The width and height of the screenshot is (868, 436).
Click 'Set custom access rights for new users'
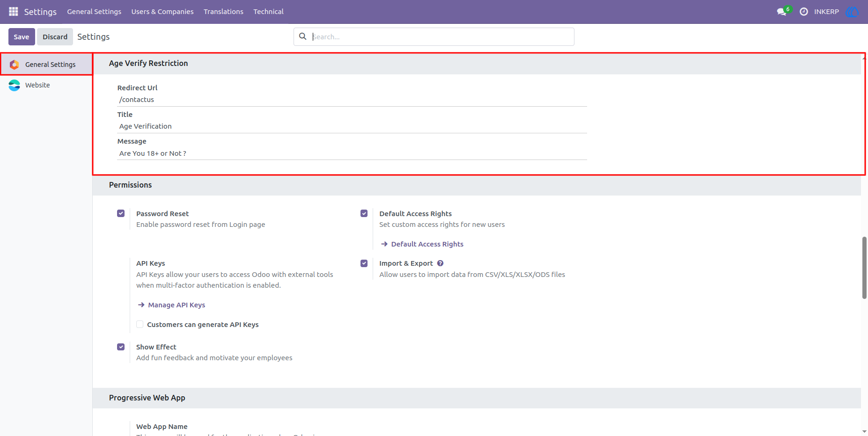[x=442, y=225]
